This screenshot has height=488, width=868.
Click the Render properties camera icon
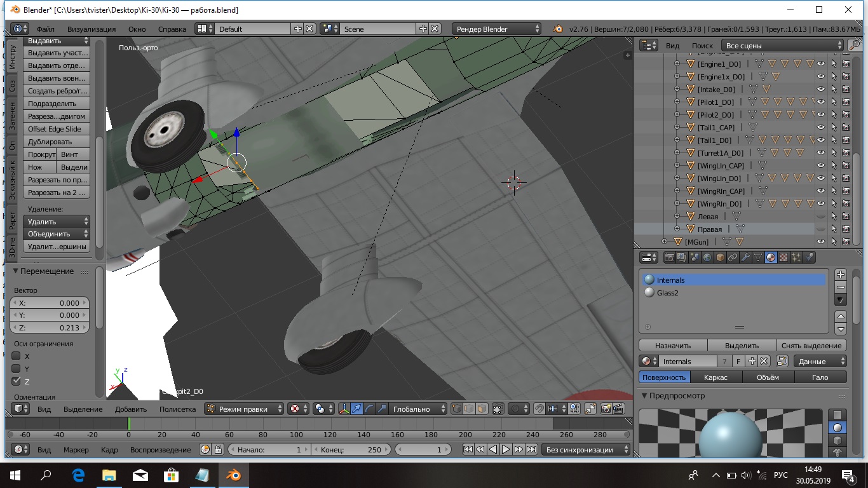[668, 257]
